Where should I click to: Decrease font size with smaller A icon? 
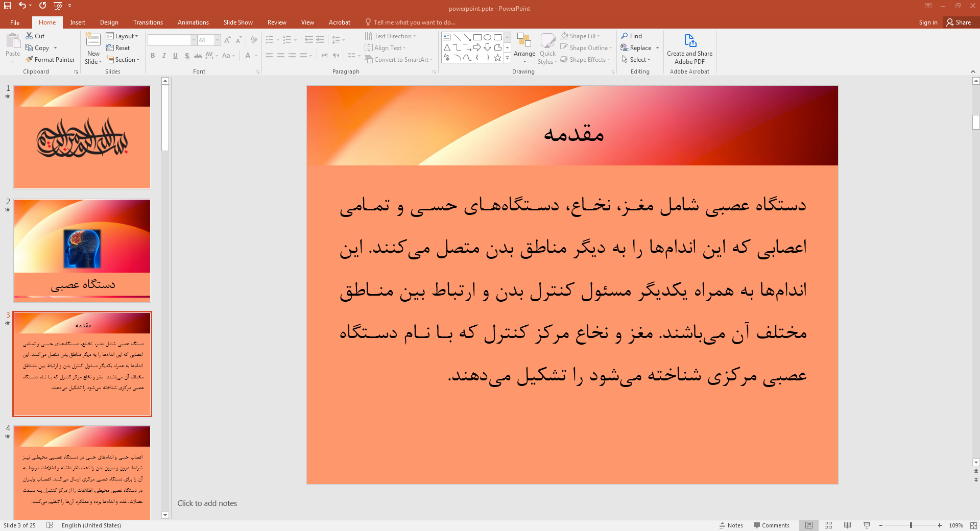238,40
